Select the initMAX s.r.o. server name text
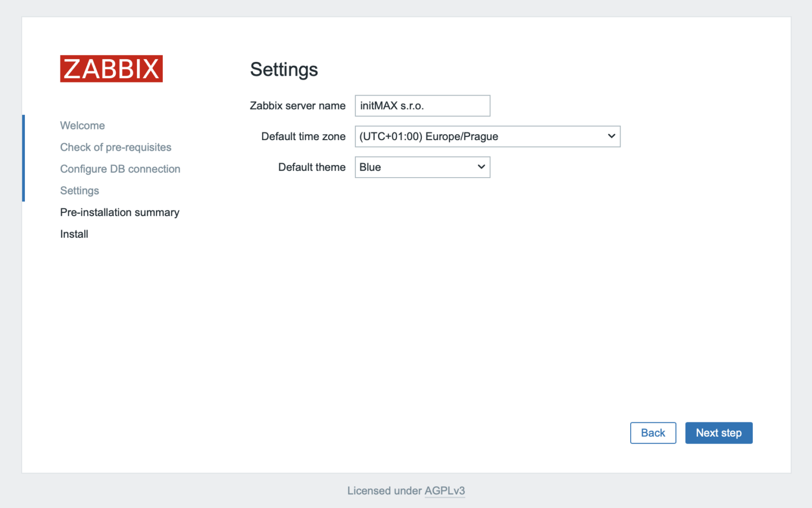Screen dimensions: 812x508 [x=392, y=105]
